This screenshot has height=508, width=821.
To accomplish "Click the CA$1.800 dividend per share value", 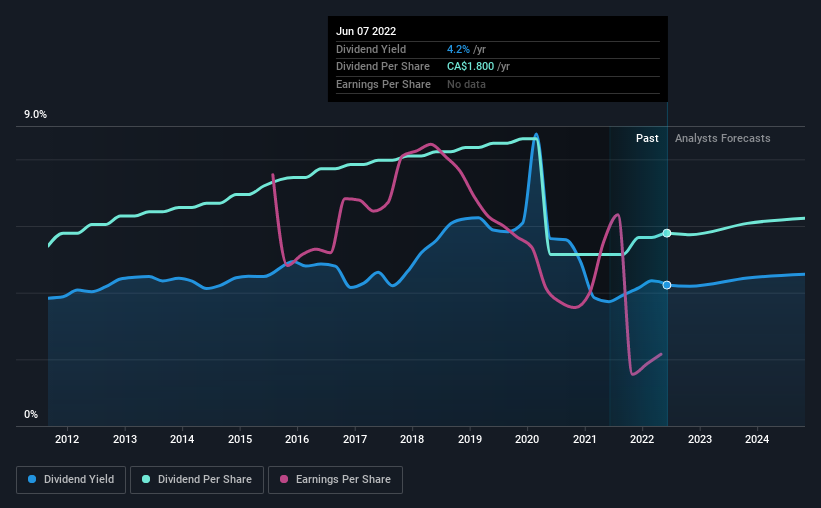I will (470, 67).
